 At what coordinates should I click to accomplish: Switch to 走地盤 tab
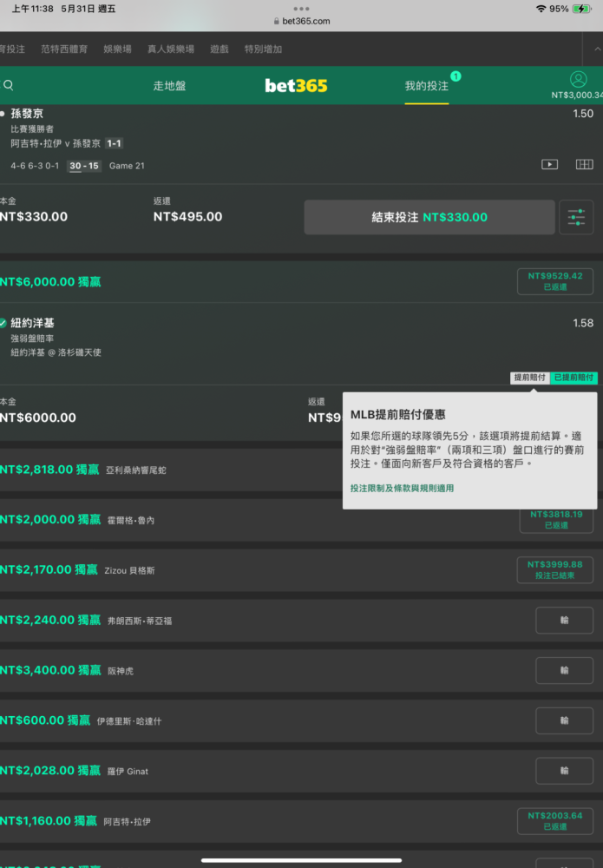point(169,86)
